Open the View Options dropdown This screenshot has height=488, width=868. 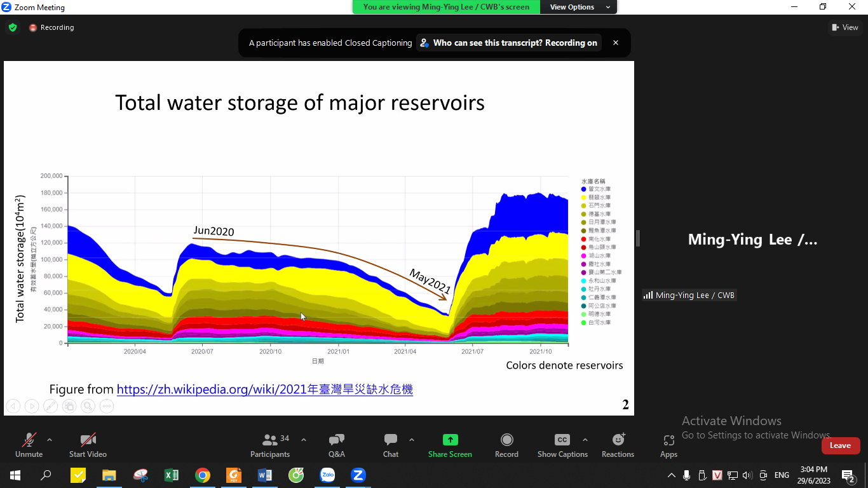tap(578, 7)
